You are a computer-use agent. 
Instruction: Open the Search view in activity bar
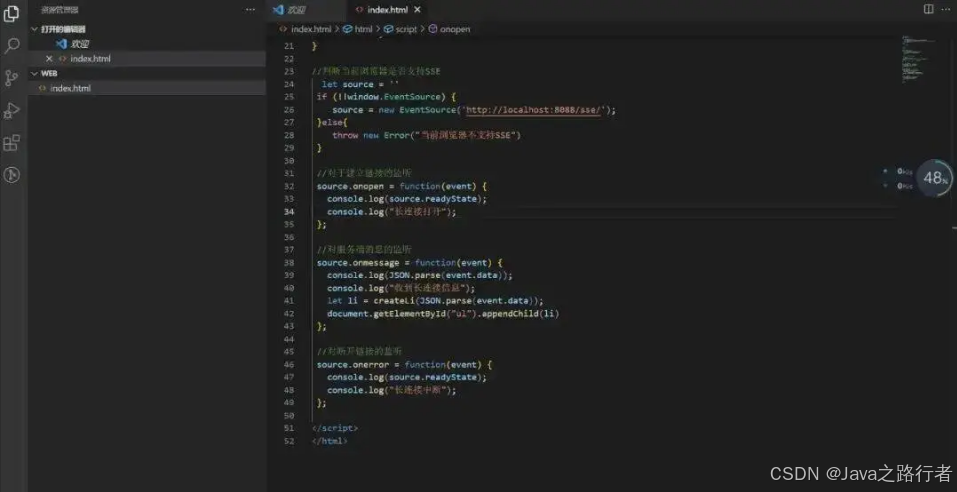tap(12, 46)
